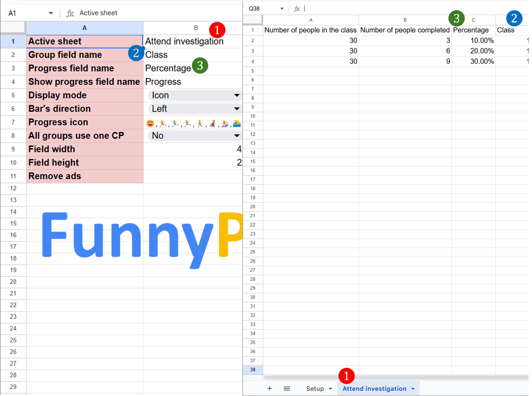Click the fx icon in the left formula bar
The height and width of the screenshot is (396, 532).
pos(70,13)
